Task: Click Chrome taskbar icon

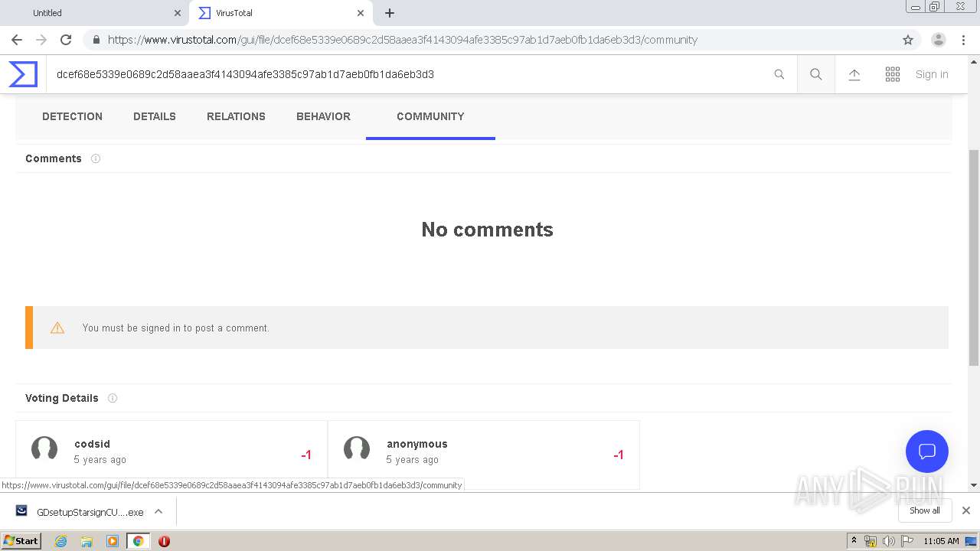Action: pyautogui.click(x=138, y=541)
